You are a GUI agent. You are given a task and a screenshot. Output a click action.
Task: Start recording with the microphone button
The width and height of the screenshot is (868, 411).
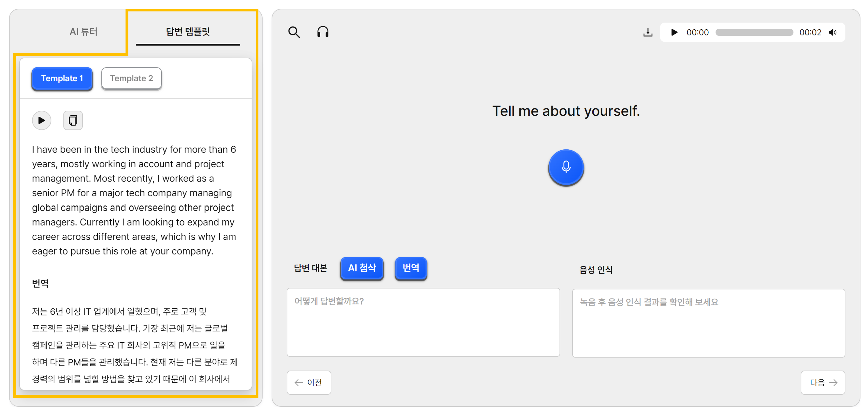tap(566, 167)
